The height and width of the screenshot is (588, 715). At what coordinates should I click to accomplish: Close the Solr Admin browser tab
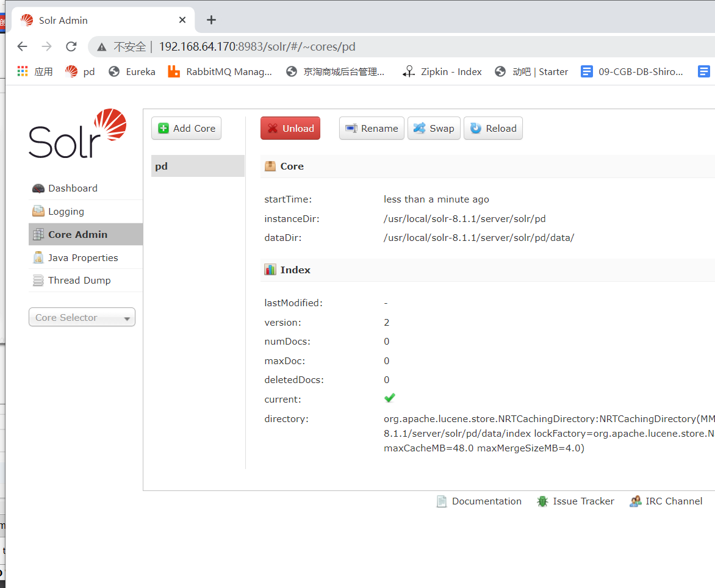point(182,20)
